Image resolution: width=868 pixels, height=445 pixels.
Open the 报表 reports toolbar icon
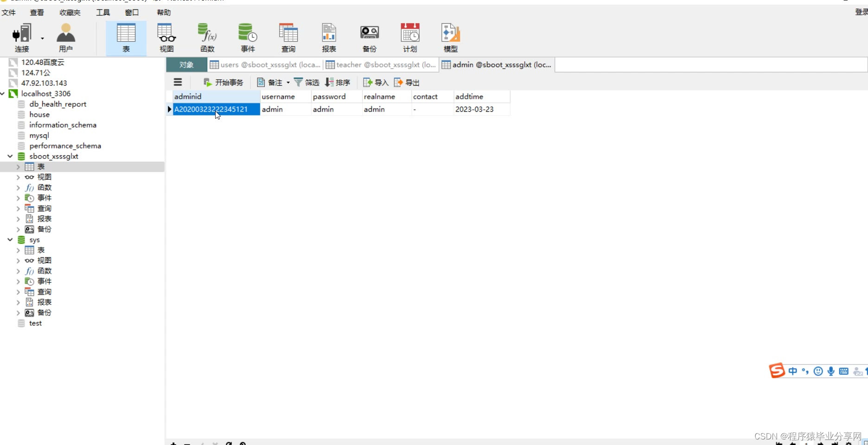tap(329, 38)
